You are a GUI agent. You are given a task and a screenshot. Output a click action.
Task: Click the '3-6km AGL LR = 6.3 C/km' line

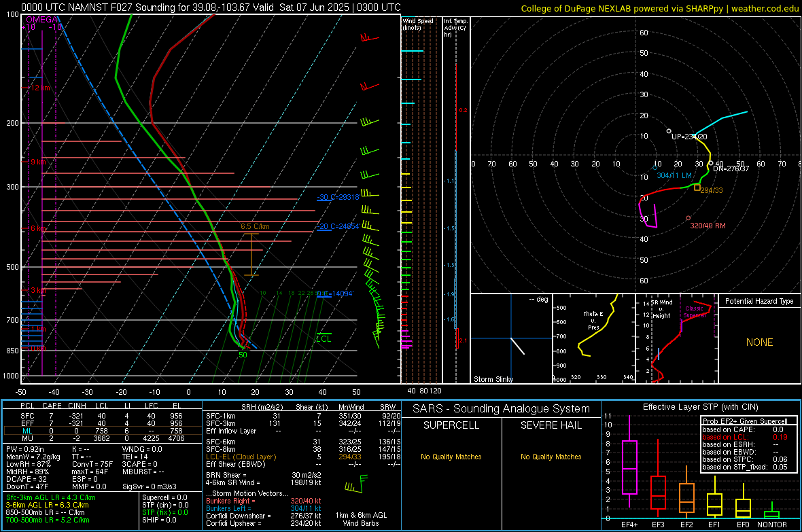pyautogui.click(x=47, y=505)
